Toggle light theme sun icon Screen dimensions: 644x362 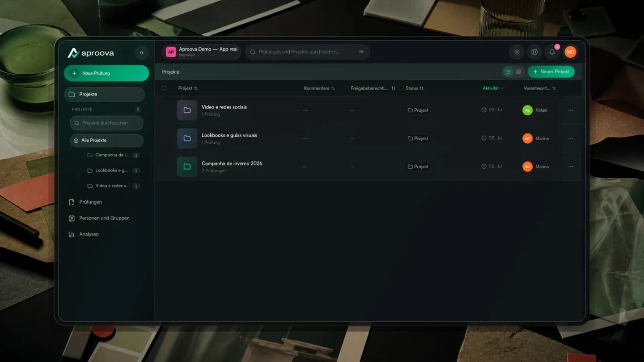pos(517,52)
